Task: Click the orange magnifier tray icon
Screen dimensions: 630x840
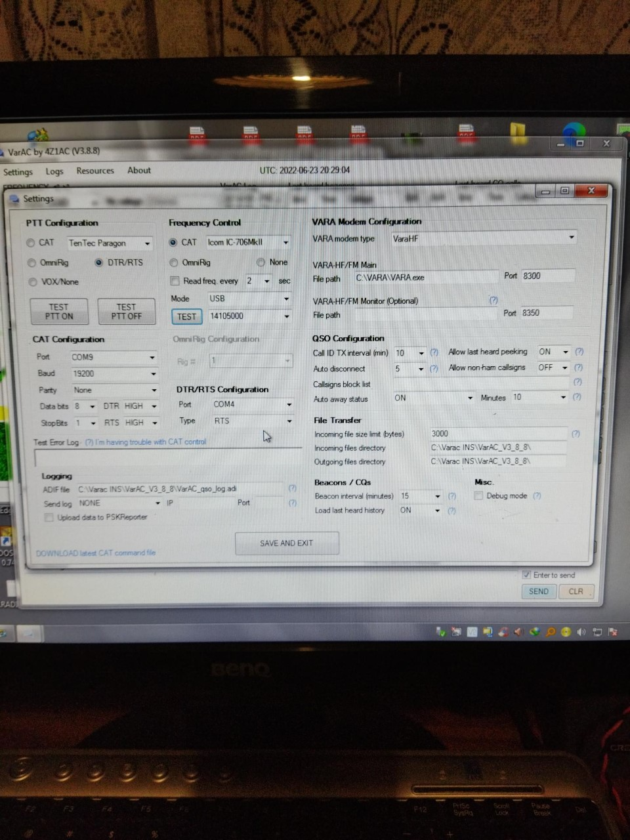Action: pos(551,633)
